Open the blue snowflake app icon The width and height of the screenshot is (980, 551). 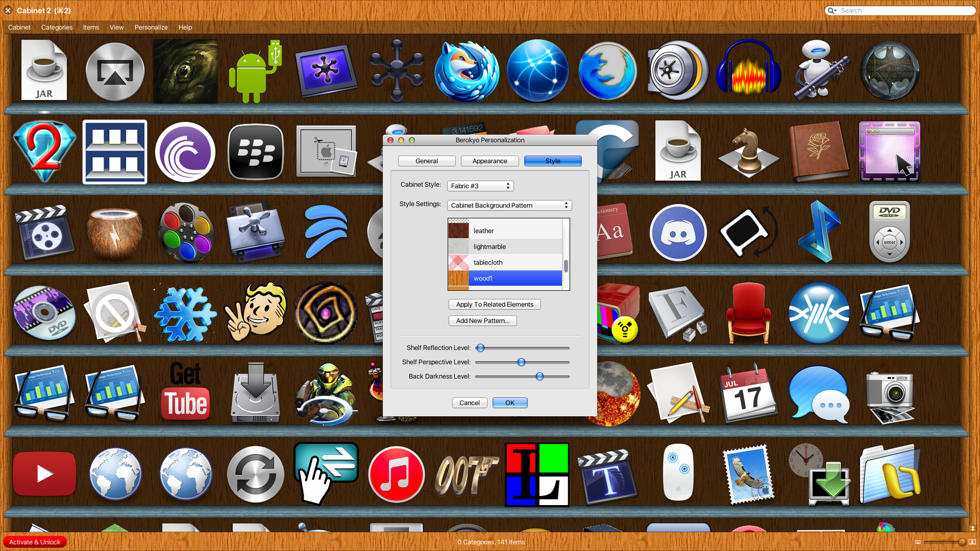185,314
